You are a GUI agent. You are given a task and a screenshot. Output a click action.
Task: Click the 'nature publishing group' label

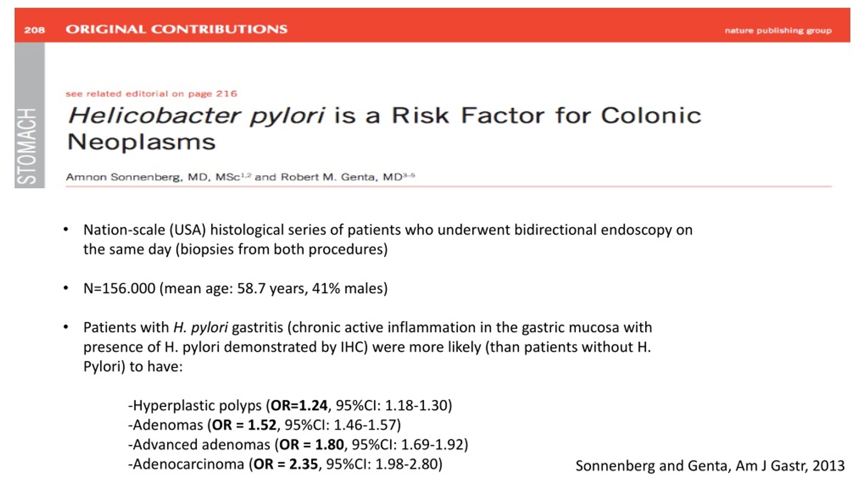tap(778, 30)
